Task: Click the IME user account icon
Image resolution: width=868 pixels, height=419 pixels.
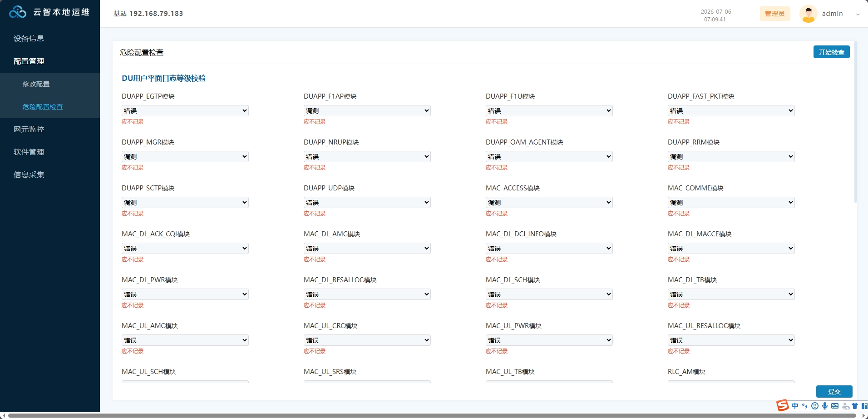Action: (846, 406)
